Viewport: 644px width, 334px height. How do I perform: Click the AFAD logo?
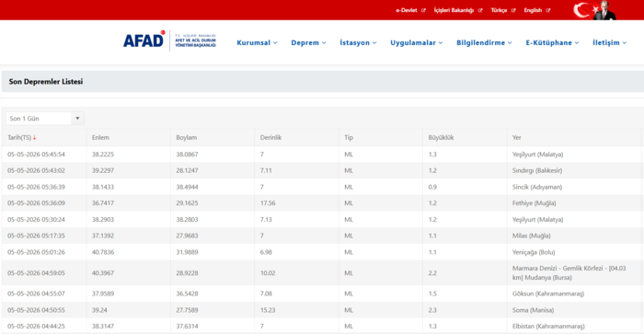pyautogui.click(x=169, y=40)
